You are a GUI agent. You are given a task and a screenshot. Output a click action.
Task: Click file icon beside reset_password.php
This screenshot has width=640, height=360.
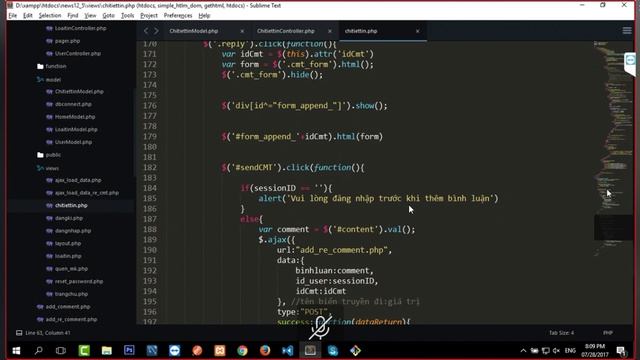49,281
